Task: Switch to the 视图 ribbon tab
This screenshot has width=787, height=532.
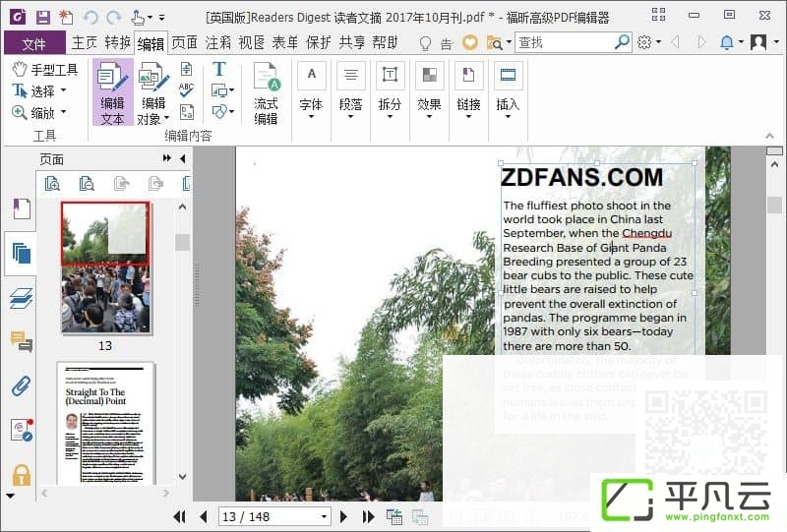Action: 252,43
